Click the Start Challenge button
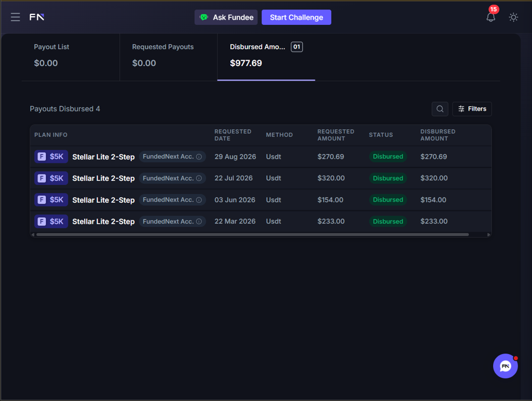The image size is (532, 401). [296, 17]
